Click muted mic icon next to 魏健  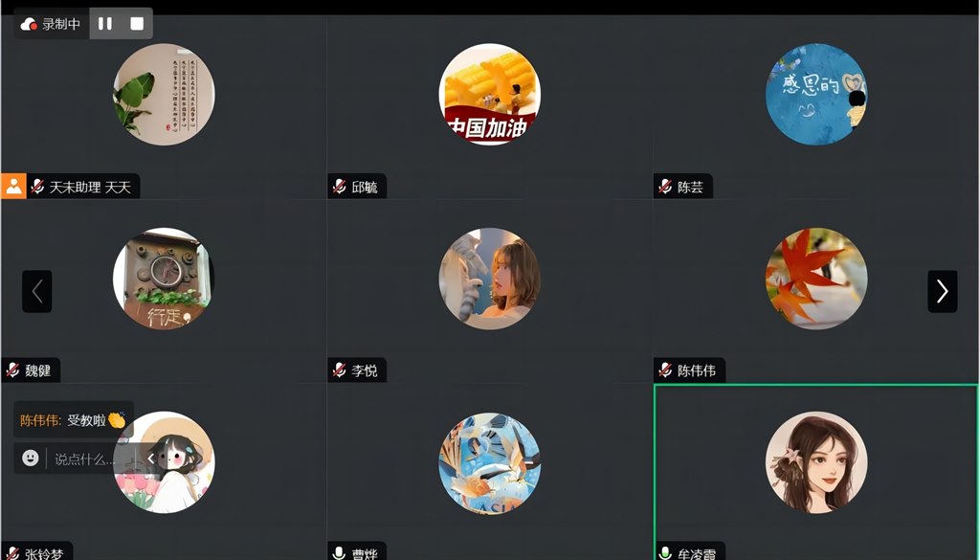pyautogui.click(x=12, y=370)
